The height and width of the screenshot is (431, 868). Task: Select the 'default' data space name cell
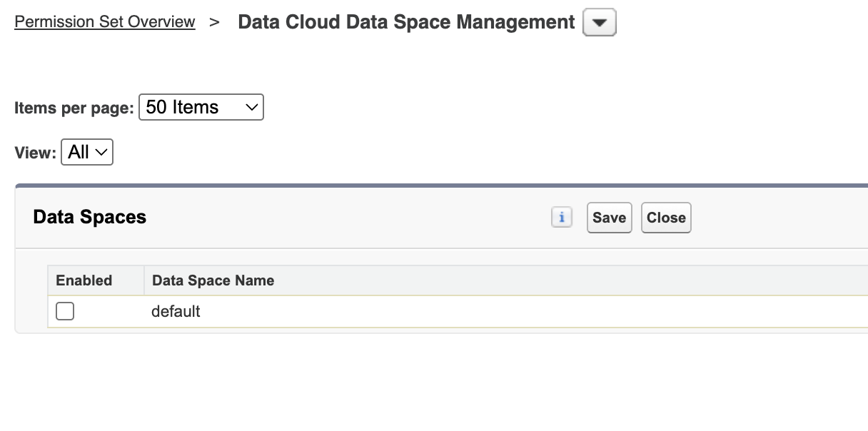coord(176,312)
